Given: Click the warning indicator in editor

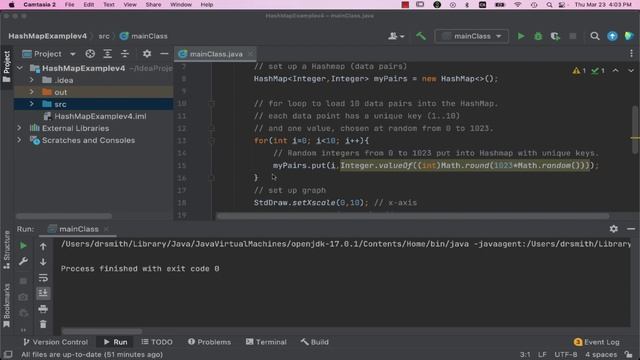Looking at the screenshot, I should [579, 71].
